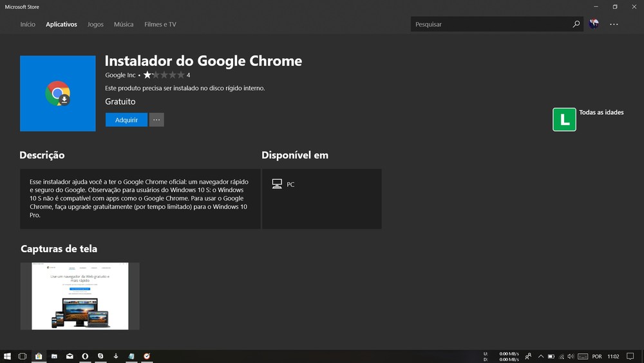This screenshot has height=363, width=644.
Task: Open the Filmes e TV tab
Action: [160, 25]
